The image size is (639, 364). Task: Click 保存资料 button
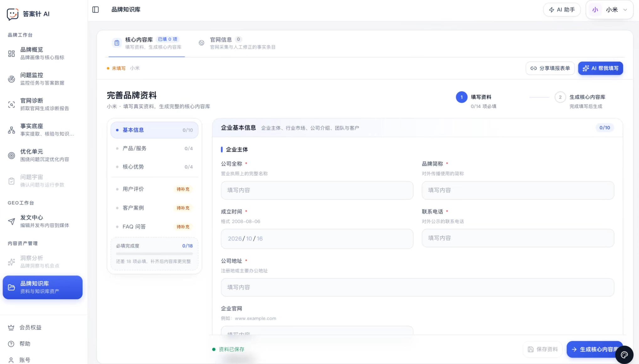(542, 349)
